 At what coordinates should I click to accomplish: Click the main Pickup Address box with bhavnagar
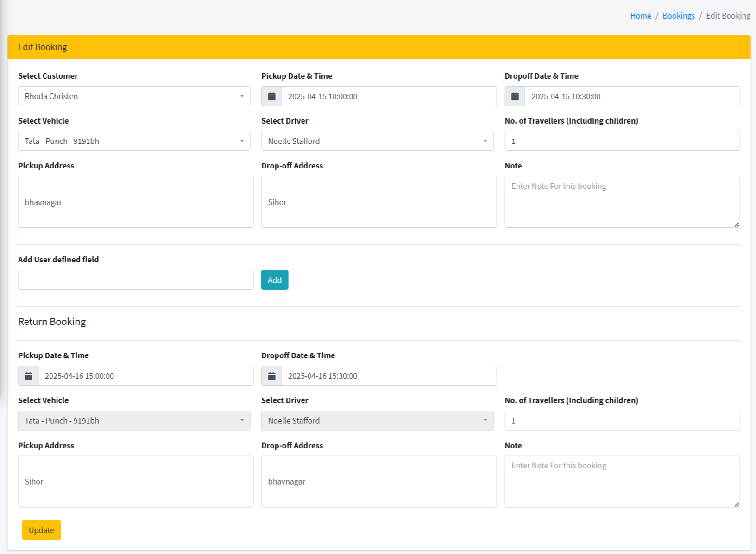pyautogui.click(x=135, y=202)
